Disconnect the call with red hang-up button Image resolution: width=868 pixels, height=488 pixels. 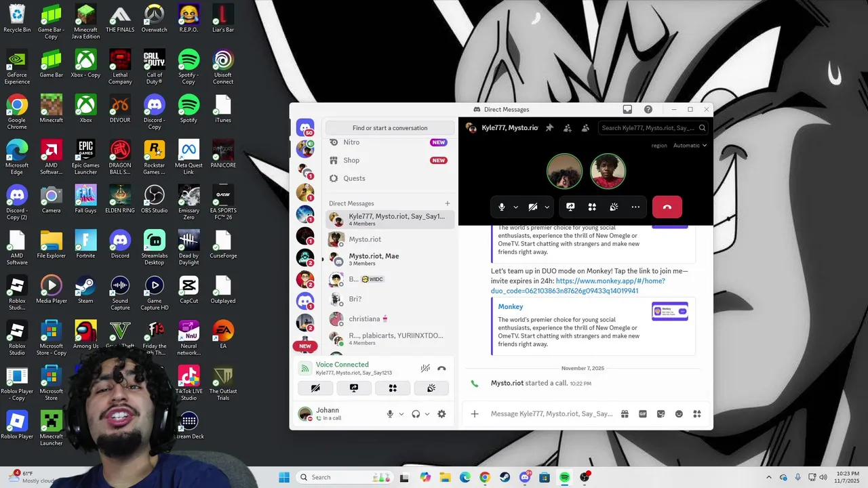click(667, 207)
